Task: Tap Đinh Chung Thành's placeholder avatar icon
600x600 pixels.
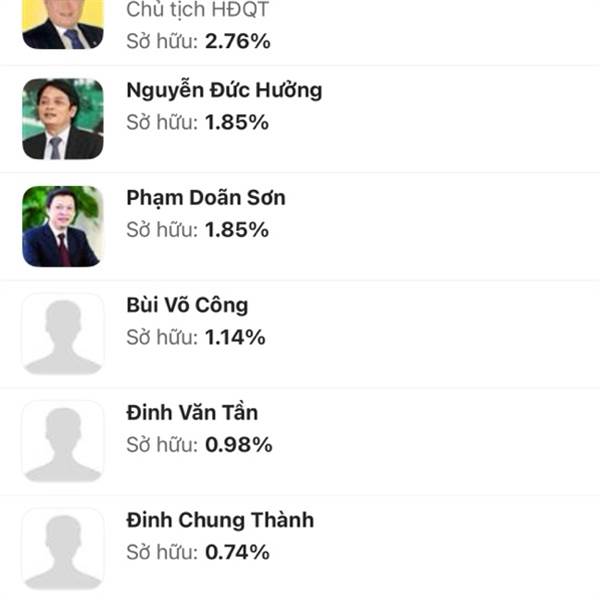Action: coord(62,548)
